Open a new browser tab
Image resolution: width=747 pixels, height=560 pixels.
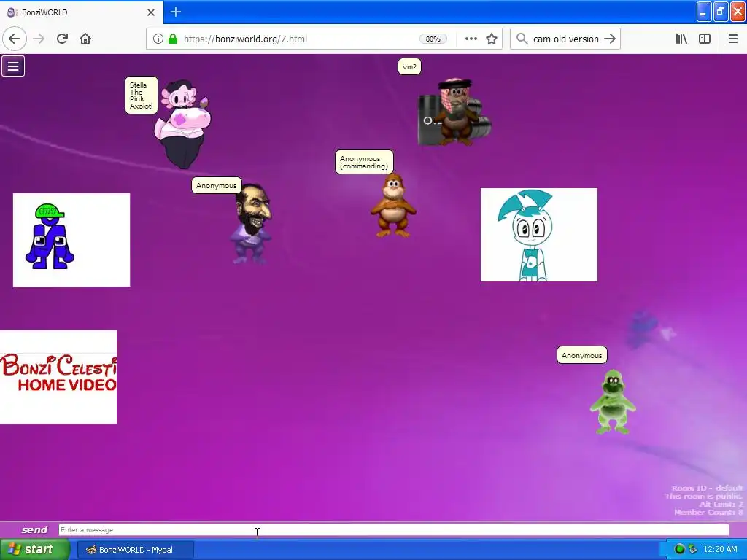[175, 12]
